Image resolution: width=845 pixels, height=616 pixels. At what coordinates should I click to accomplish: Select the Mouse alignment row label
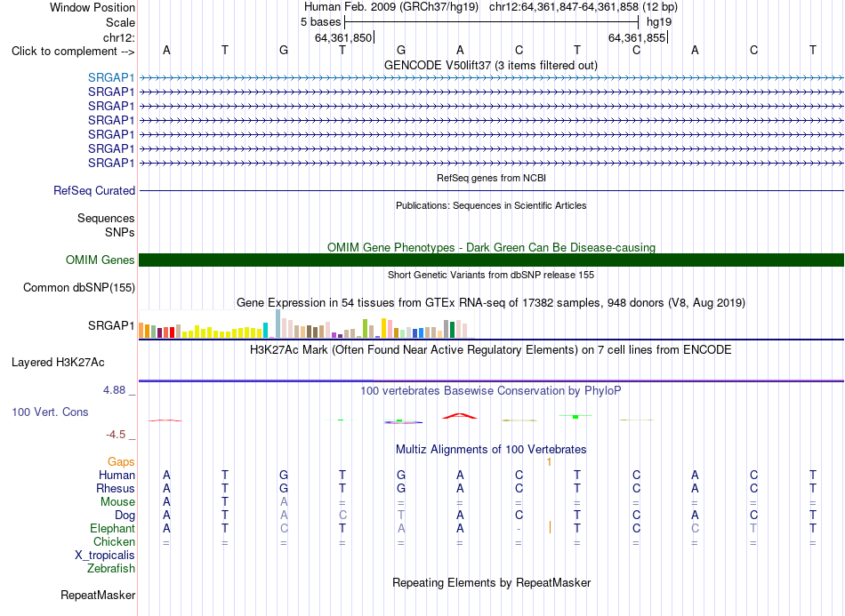point(117,502)
